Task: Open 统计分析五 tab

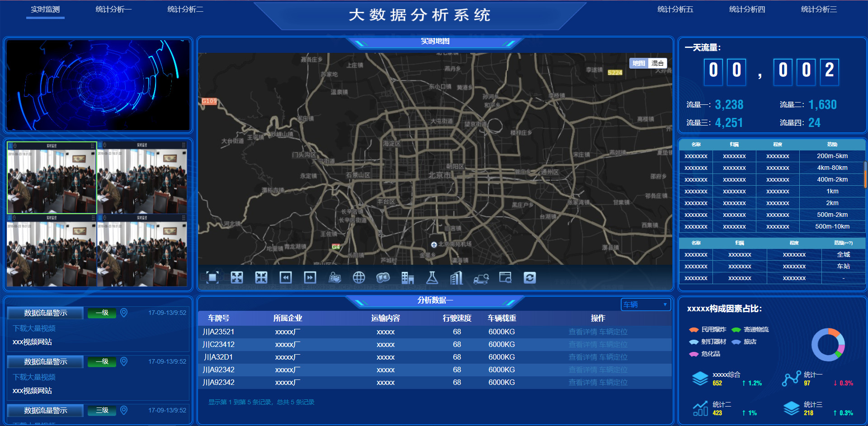Action: [675, 9]
